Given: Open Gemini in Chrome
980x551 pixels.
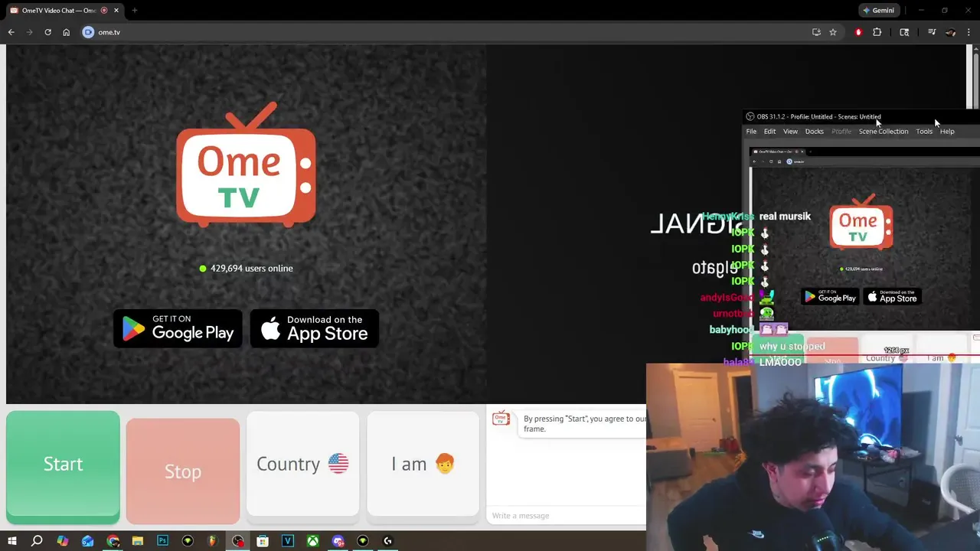Looking at the screenshot, I should coord(878,11).
